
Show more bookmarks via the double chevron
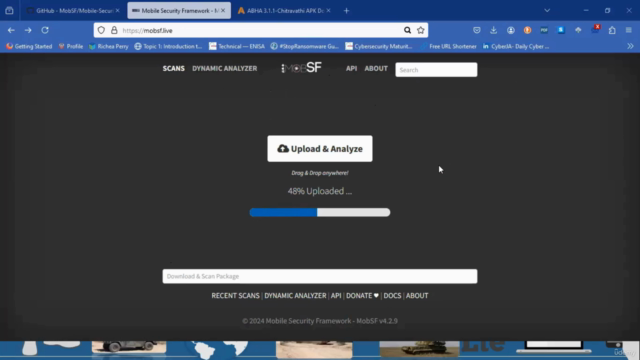(x=630, y=46)
